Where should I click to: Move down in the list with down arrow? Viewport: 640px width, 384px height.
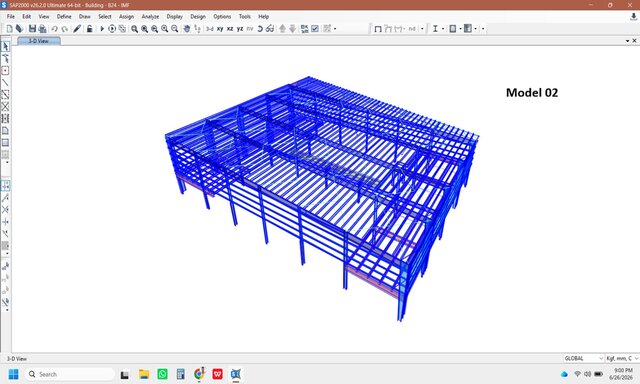[293, 29]
